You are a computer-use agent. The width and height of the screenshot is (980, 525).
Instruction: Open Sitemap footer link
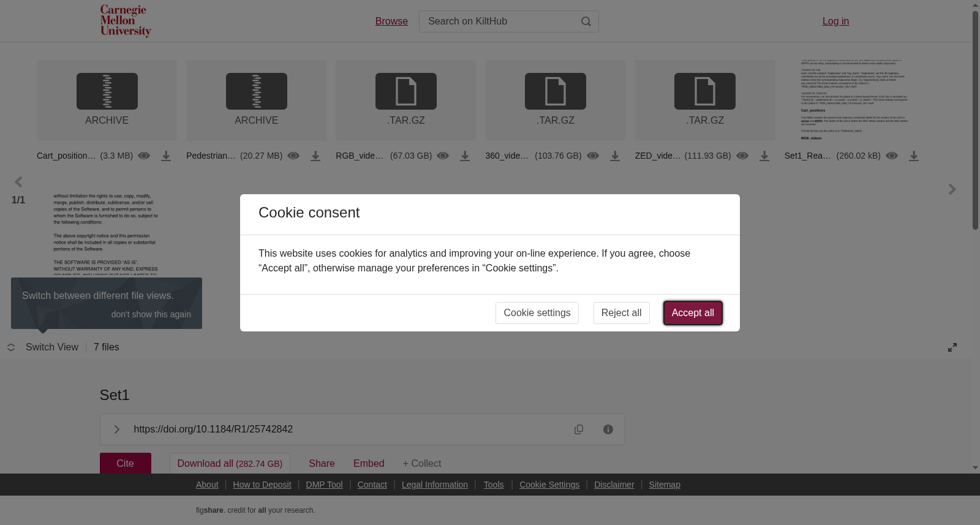[665, 485]
